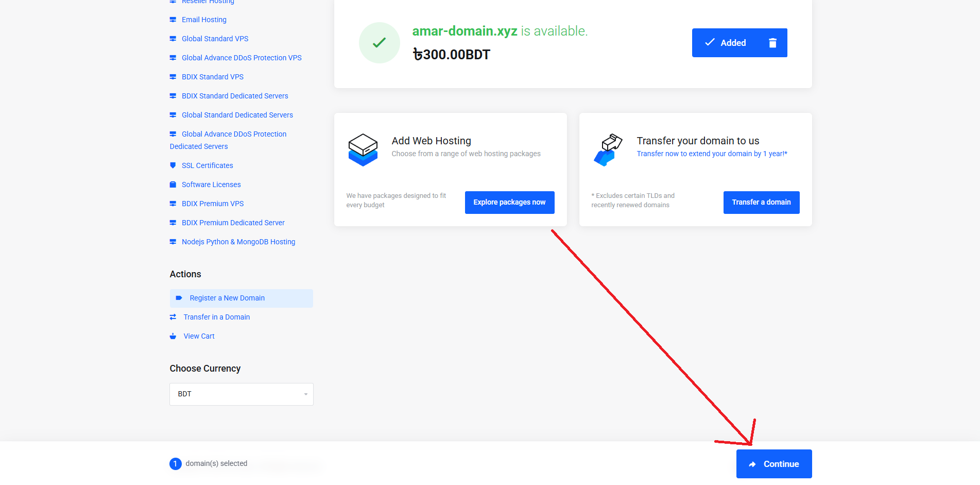The width and height of the screenshot is (980, 485).
Task: Click the tag icon beside Register a New Domain
Action: point(179,298)
